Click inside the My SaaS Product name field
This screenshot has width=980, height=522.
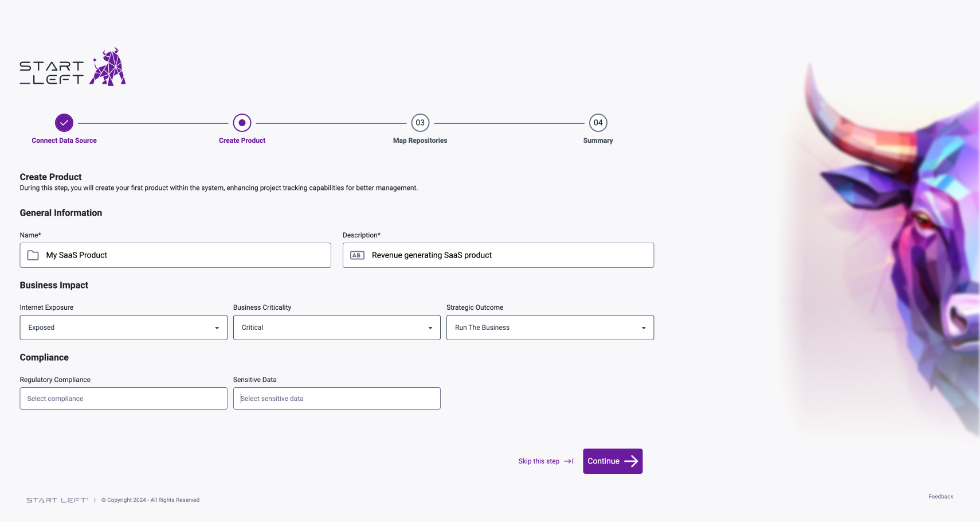click(175, 255)
